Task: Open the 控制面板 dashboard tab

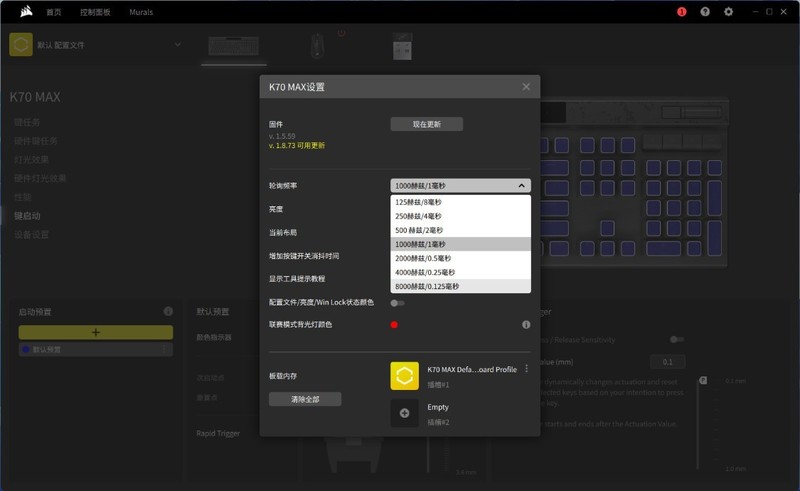Action: 95,12
